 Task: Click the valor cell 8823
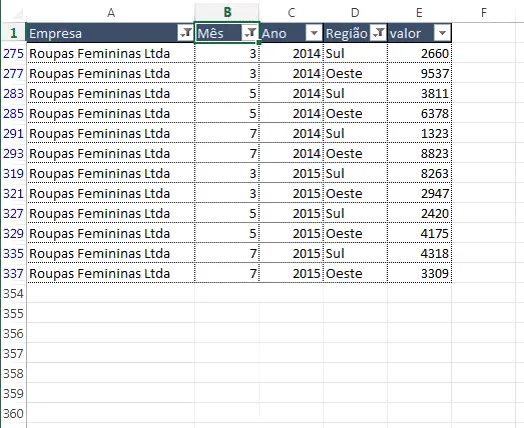pos(419,153)
